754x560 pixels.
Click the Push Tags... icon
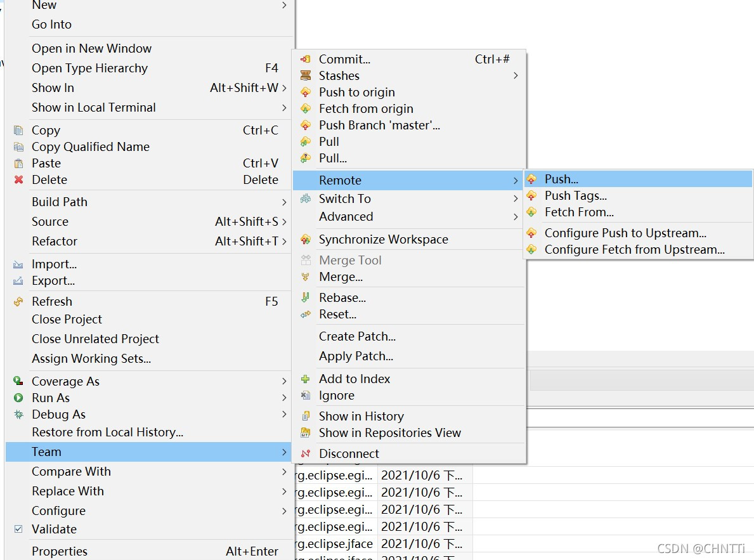click(x=531, y=196)
